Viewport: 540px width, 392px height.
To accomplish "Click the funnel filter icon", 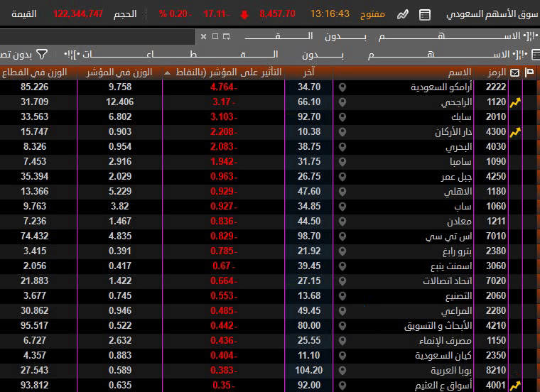I will coord(42,54).
